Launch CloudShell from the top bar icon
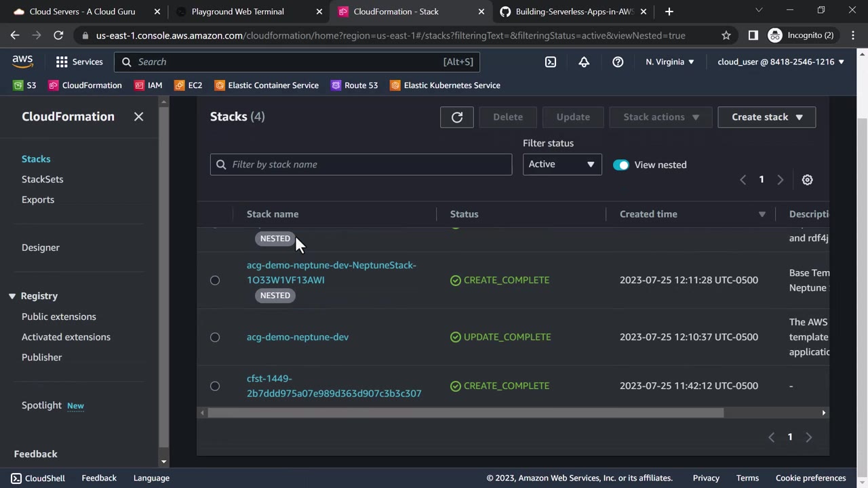This screenshot has width=868, height=488. click(551, 62)
